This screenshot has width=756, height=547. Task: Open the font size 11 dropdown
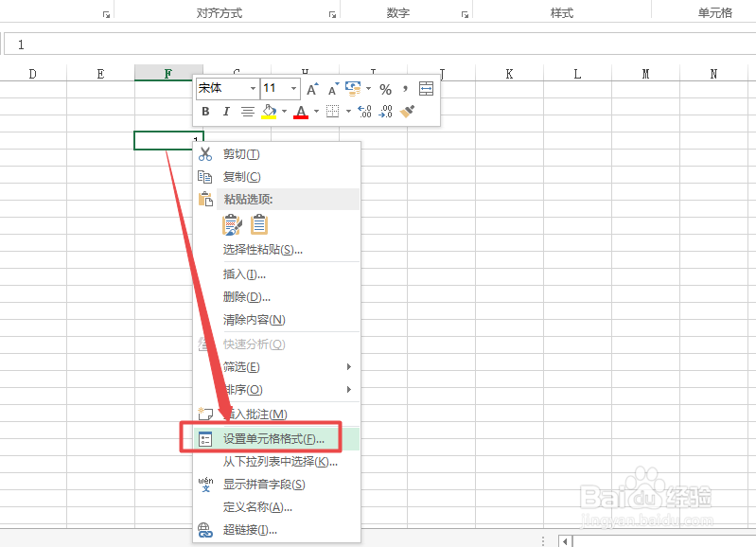coord(293,89)
